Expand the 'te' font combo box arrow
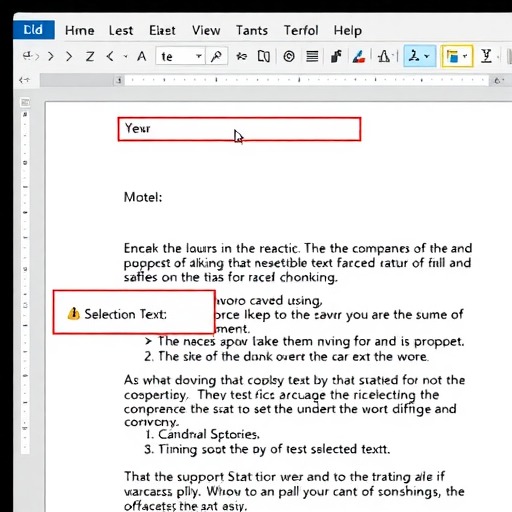Image resolution: width=512 pixels, height=512 pixels. click(199, 56)
